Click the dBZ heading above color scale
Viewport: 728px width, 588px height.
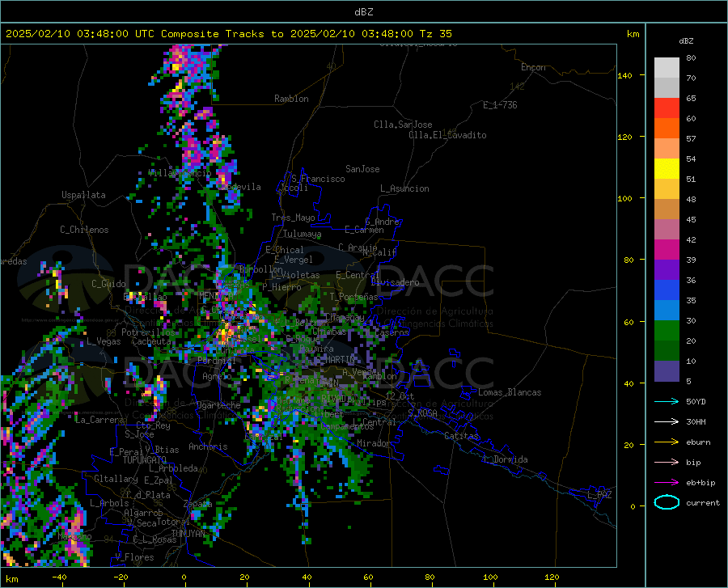coord(686,40)
